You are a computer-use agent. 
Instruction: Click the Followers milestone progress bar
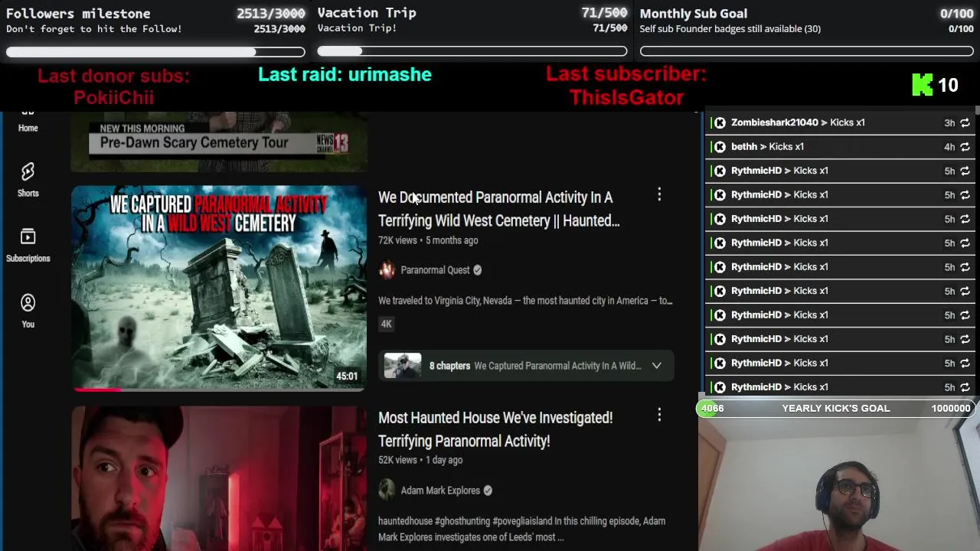pyautogui.click(x=155, y=52)
